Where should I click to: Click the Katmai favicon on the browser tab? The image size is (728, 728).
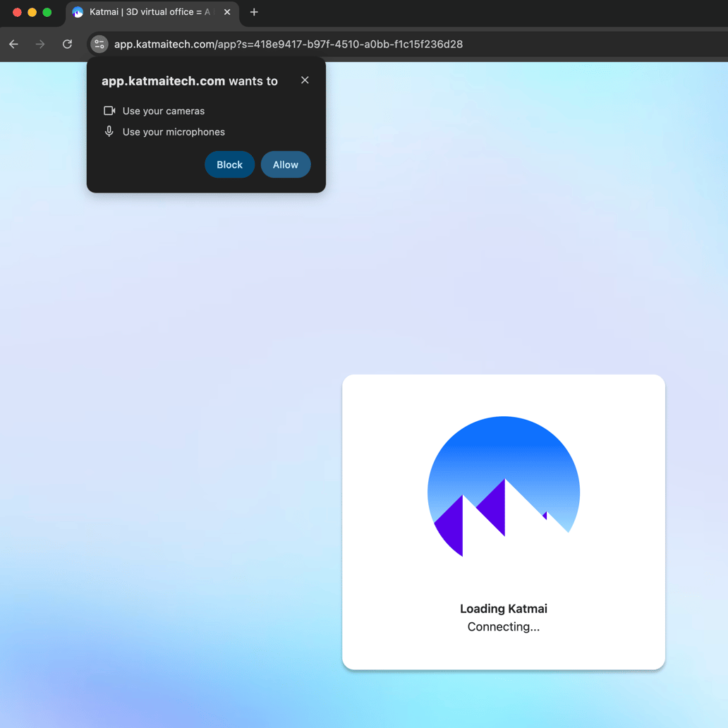(x=78, y=12)
